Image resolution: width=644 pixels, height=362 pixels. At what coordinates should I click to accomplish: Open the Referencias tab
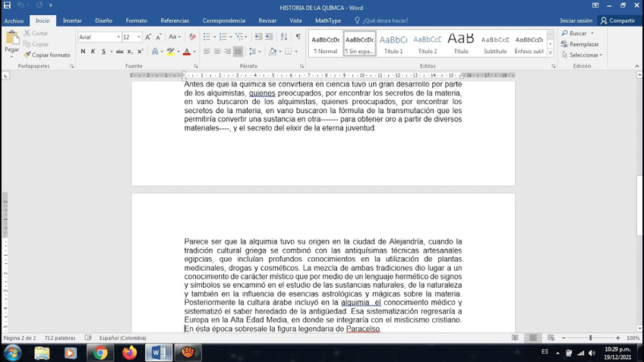[x=175, y=20]
